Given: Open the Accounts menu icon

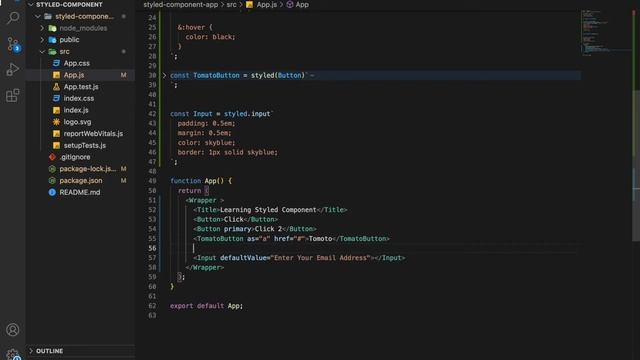Looking at the screenshot, I should click(x=13, y=329).
